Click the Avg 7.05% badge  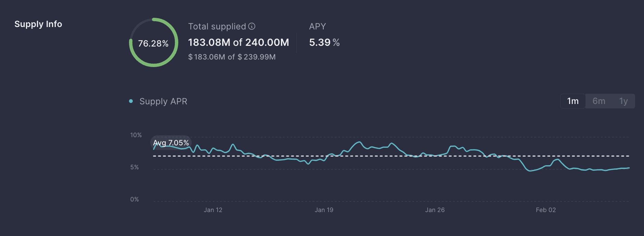point(171,143)
